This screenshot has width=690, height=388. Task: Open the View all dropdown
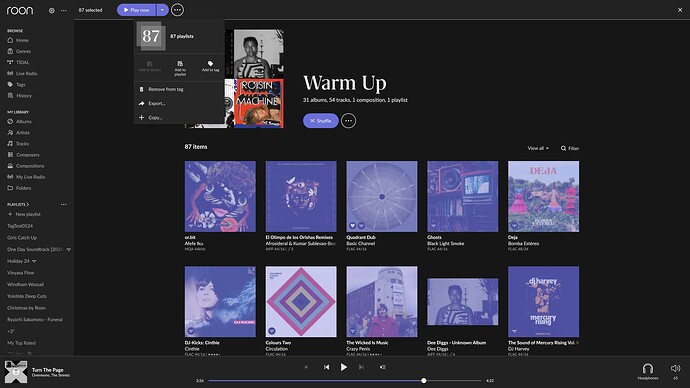click(538, 148)
